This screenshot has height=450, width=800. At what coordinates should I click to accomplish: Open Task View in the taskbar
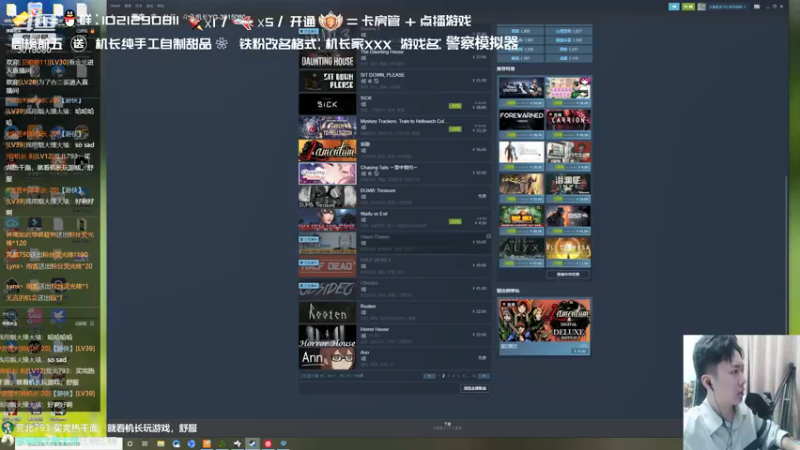tap(145, 444)
